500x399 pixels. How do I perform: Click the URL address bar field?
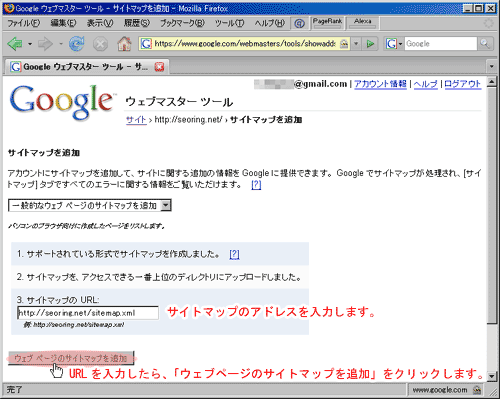[x=245, y=44]
